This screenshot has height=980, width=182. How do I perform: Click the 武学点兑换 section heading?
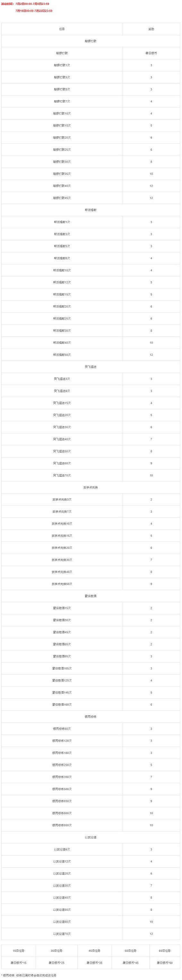tap(91, 487)
